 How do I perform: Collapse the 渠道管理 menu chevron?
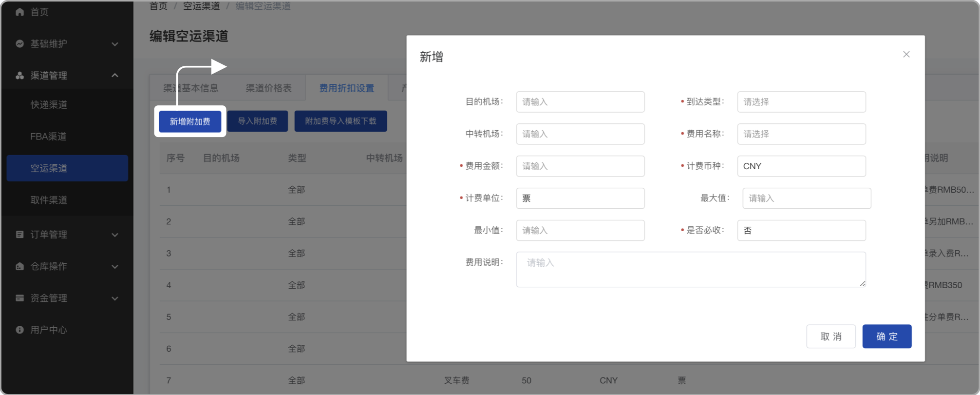click(115, 76)
